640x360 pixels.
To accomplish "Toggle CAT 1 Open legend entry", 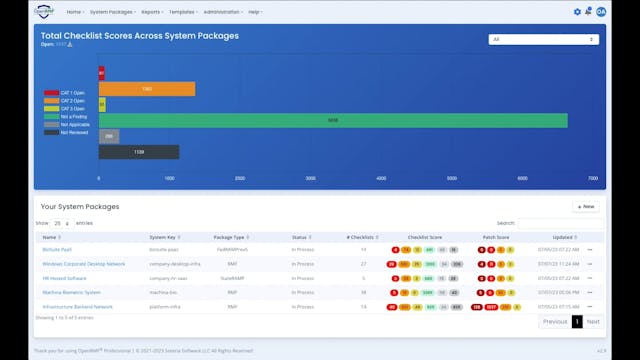I will pyautogui.click(x=64, y=93).
